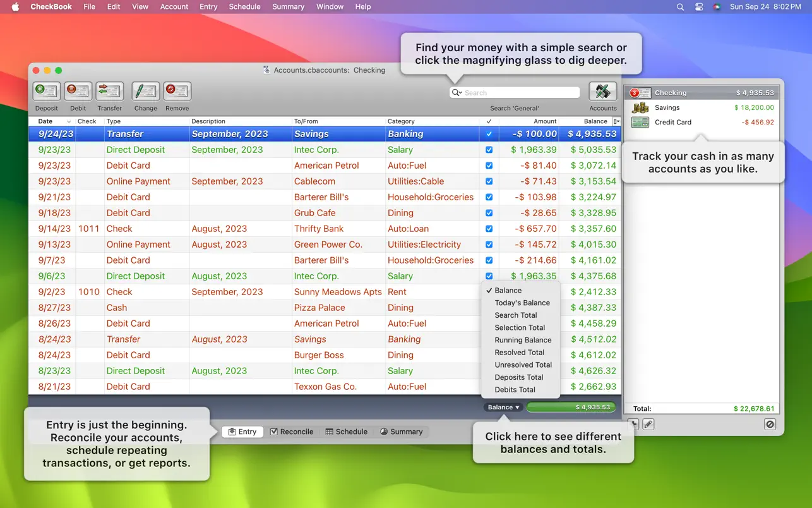
Task: Click the Category column header
Action: [x=433, y=121]
